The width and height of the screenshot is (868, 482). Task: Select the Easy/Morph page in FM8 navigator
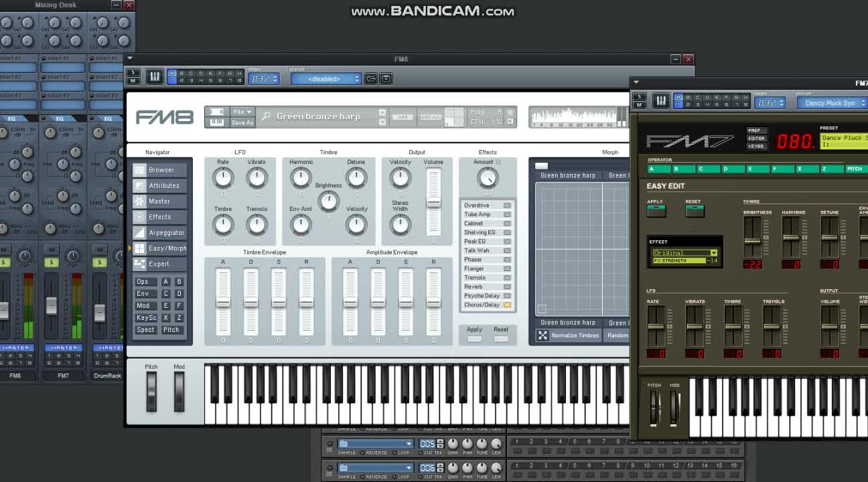(x=159, y=248)
